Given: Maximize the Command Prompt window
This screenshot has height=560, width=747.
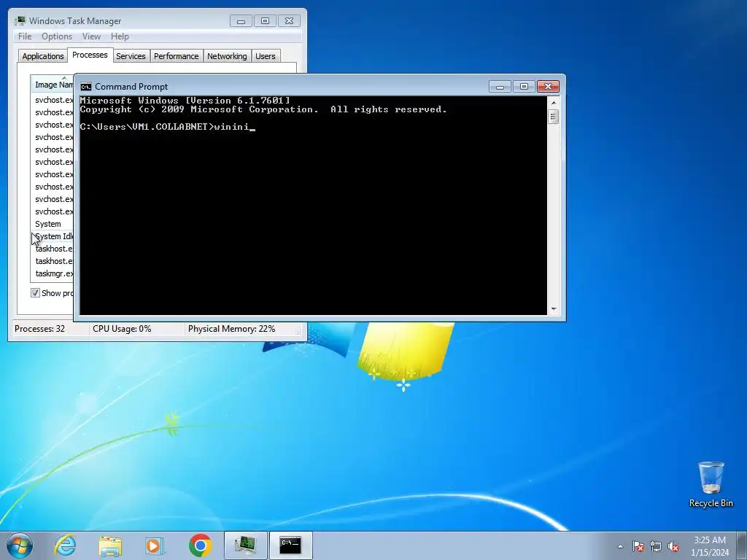Looking at the screenshot, I should tap(524, 87).
